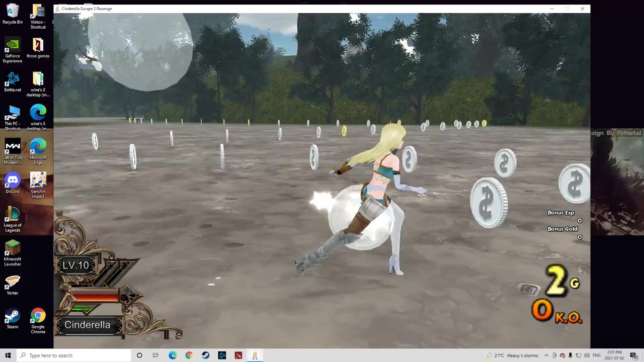The width and height of the screenshot is (644, 362).
Task: Open Google Chrome from the taskbar
Action: tap(189, 355)
